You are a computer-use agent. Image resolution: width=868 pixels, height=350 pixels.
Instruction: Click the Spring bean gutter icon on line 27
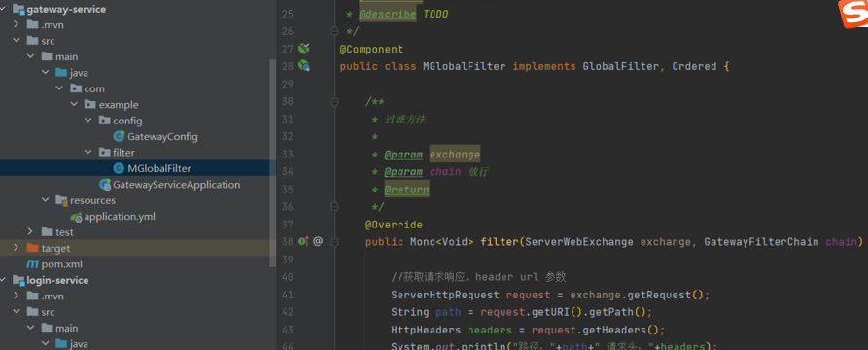click(303, 49)
